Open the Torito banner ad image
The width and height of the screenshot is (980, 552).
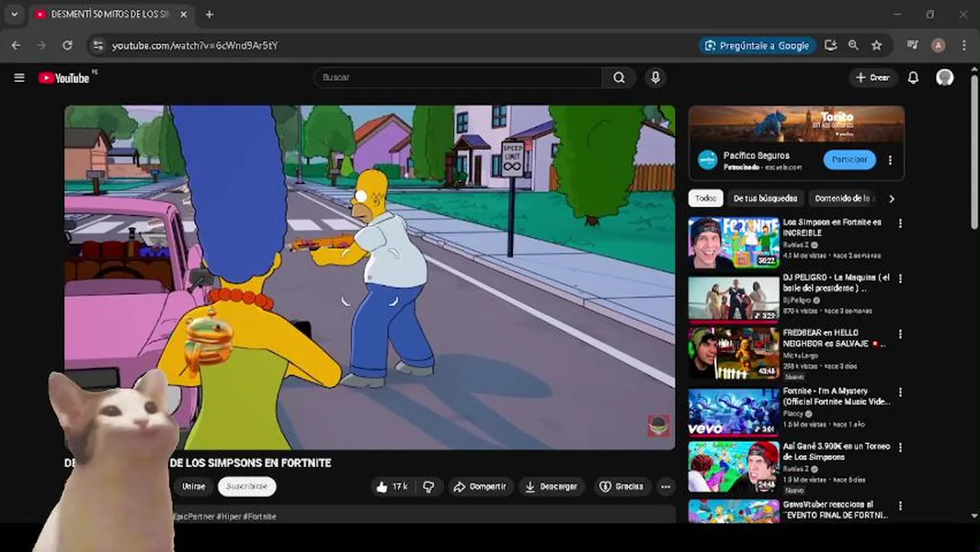click(796, 123)
